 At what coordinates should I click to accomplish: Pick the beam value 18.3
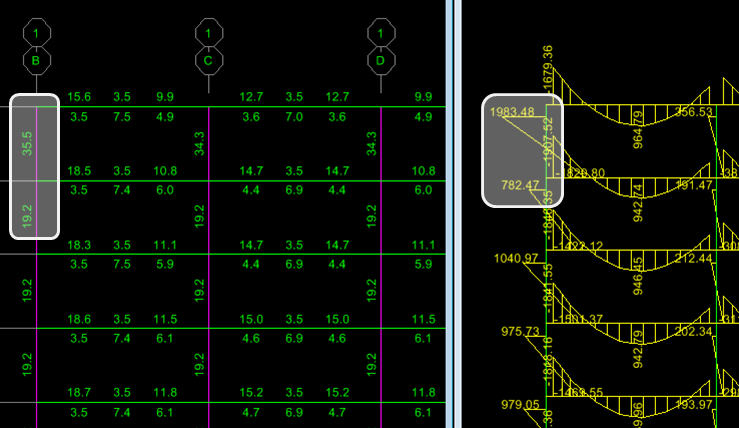(x=79, y=244)
